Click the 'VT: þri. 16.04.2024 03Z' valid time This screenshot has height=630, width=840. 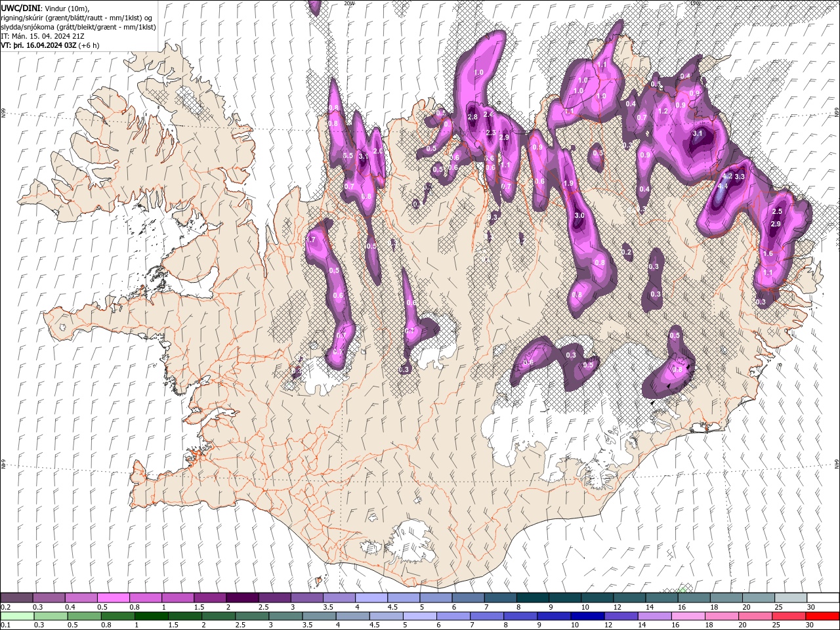coord(39,45)
